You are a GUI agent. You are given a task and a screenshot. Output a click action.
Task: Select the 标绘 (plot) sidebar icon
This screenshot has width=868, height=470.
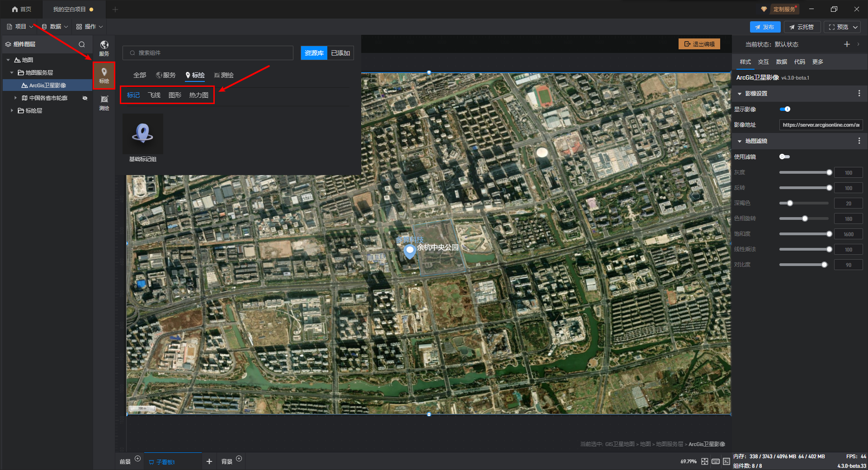[x=104, y=75]
